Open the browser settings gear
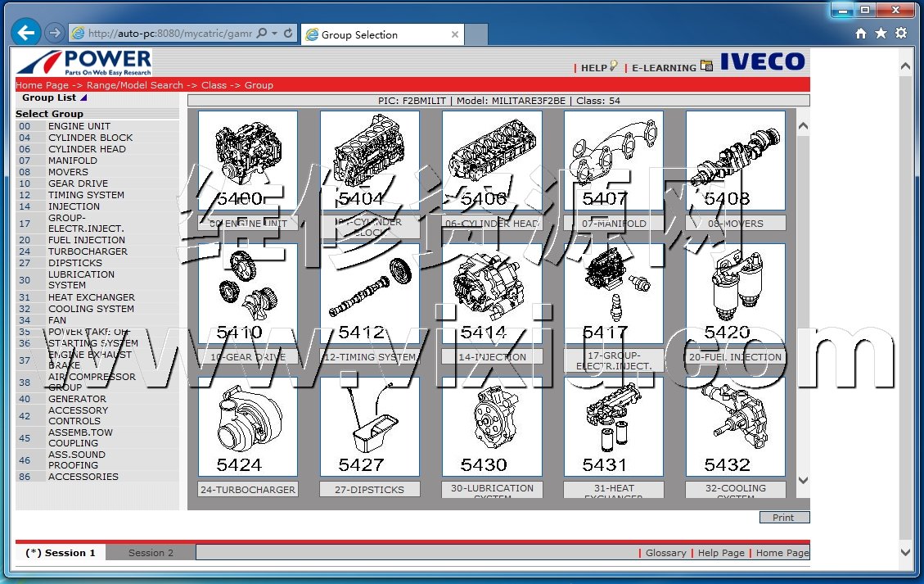Screen dimensions: 924x584 (x=901, y=34)
